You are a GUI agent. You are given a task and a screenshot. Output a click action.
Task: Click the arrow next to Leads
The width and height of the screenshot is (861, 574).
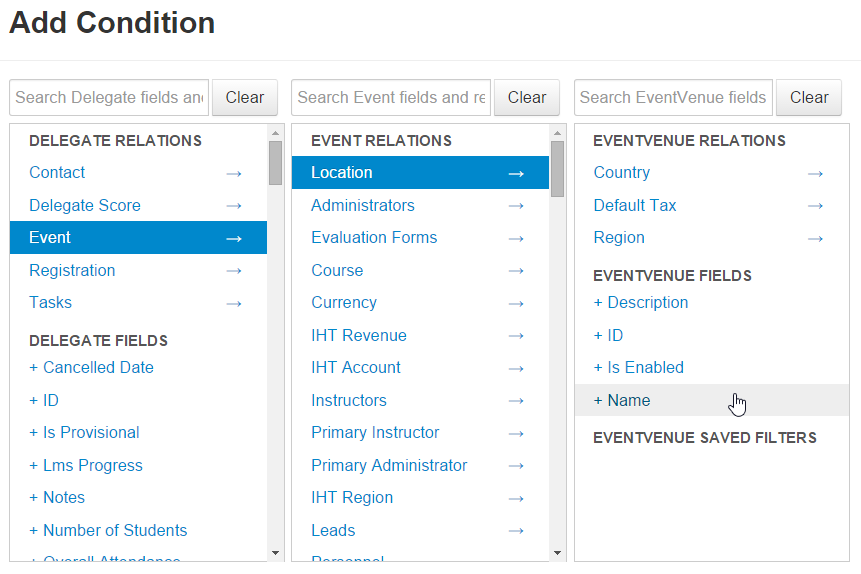click(516, 531)
